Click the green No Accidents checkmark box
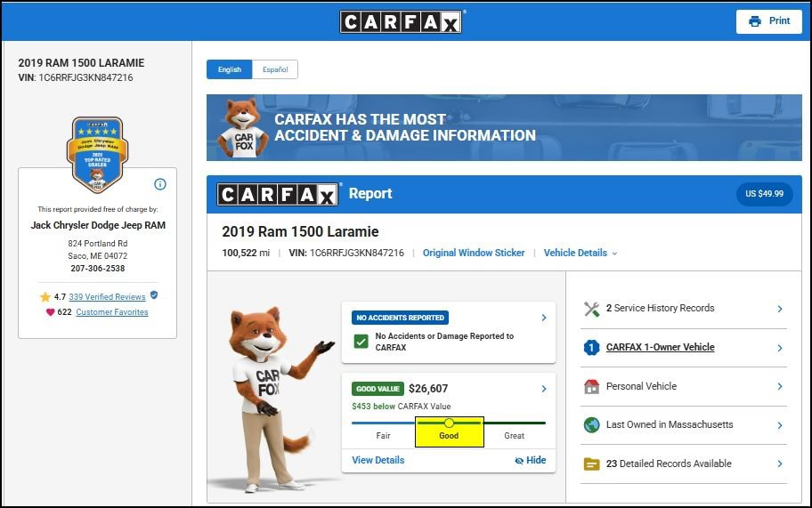The image size is (812, 508). [361, 342]
